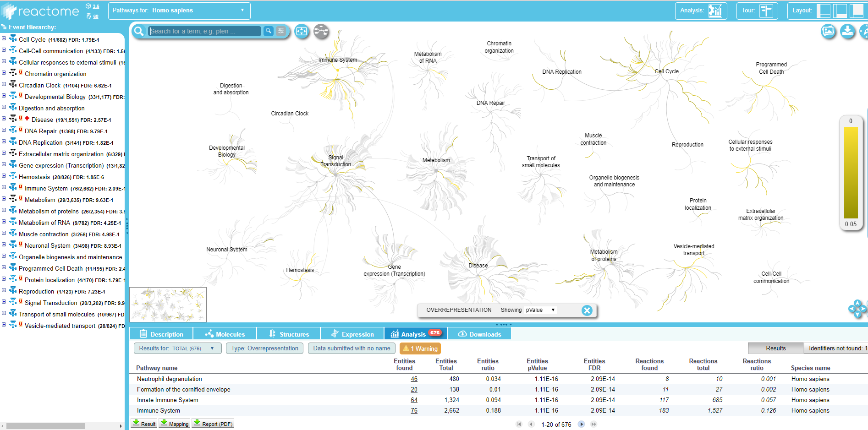The image size is (868, 430).
Task: Click the search term input field
Action: (x=205, y=31)
